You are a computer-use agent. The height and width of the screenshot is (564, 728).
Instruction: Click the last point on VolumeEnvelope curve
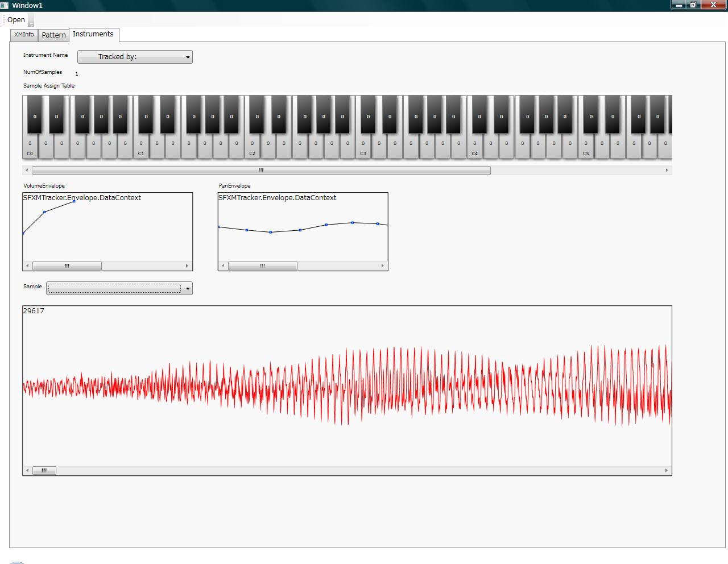74,201
